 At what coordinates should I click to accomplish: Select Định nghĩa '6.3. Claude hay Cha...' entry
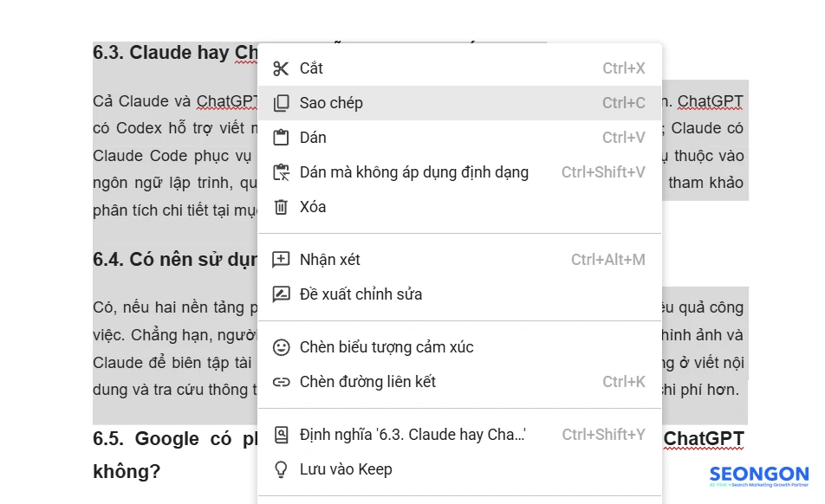pos(459,435)
